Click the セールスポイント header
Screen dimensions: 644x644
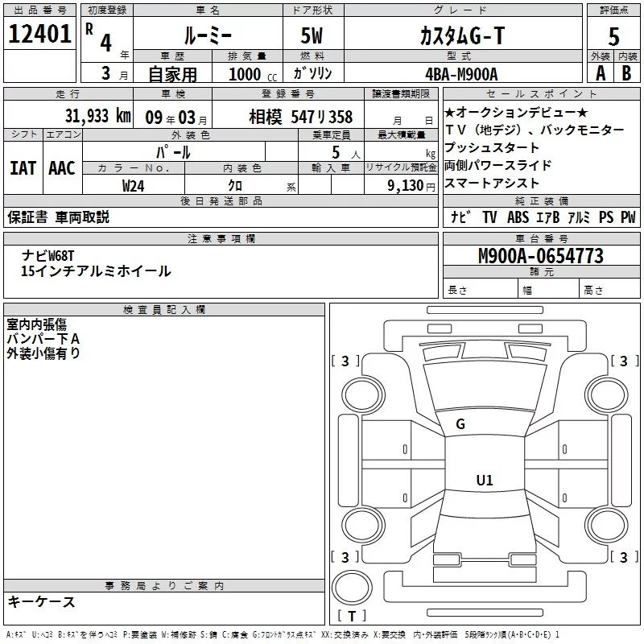point(541,93)
